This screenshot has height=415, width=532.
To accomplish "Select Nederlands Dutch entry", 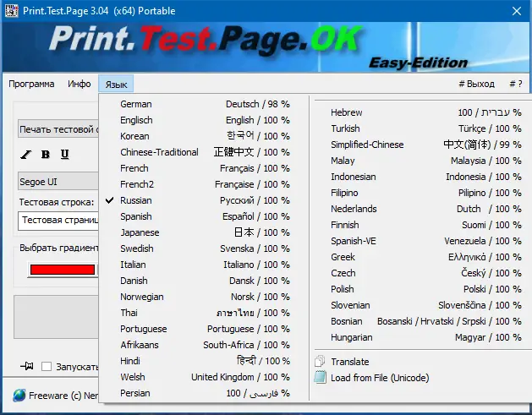I will (421, 209).
